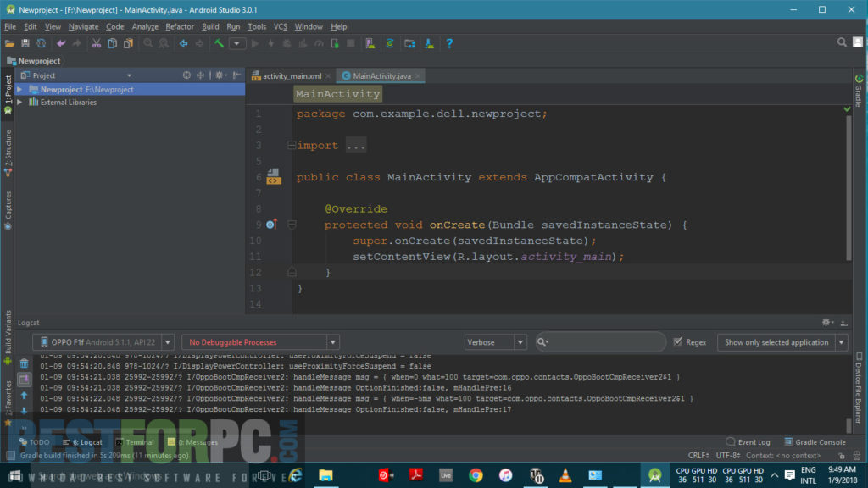This screenshot has width=868, height=488.
Task: Open the run configuration dropdown
Action: (x=237, y=43)
